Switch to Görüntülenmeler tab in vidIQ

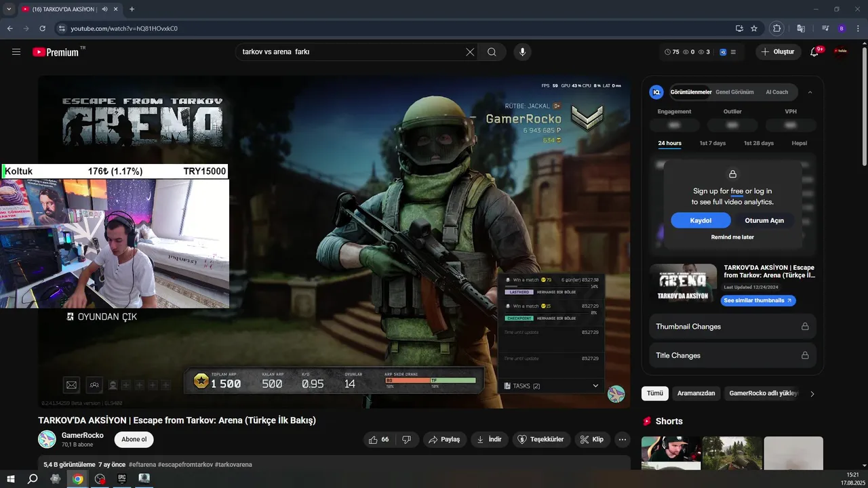click(691, 92)
